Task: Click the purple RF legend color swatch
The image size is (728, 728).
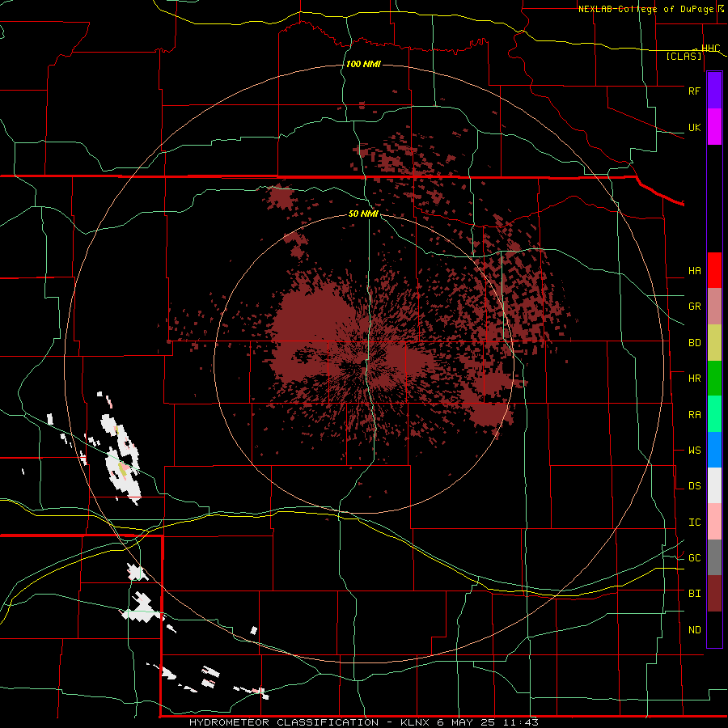Action: click(x=714, y=91)
